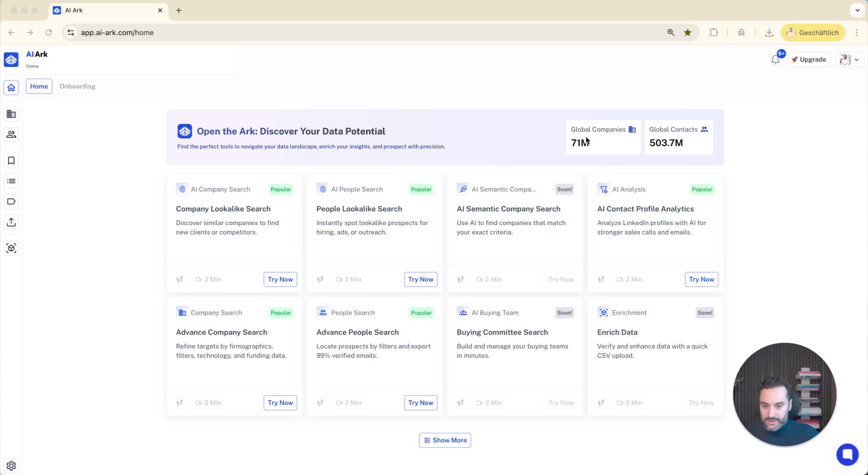868x475 pixels.
Task: Switch to the Onboarding tab
Action: (77, 86)
